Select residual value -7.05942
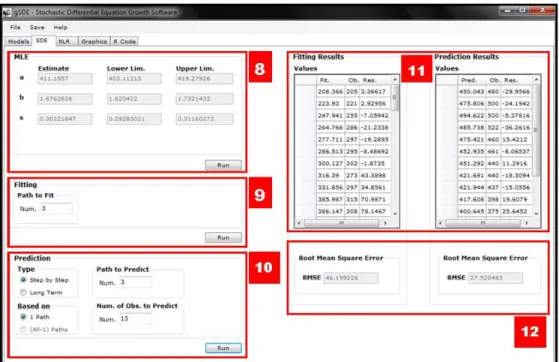Image resolution: width=559 pixels, height=362 pixels. (374, 116)
